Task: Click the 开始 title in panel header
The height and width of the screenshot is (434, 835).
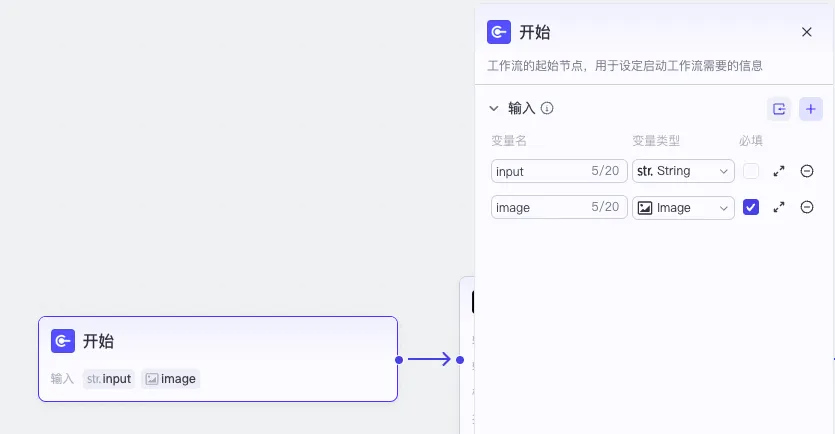Action: click(534, 32)
